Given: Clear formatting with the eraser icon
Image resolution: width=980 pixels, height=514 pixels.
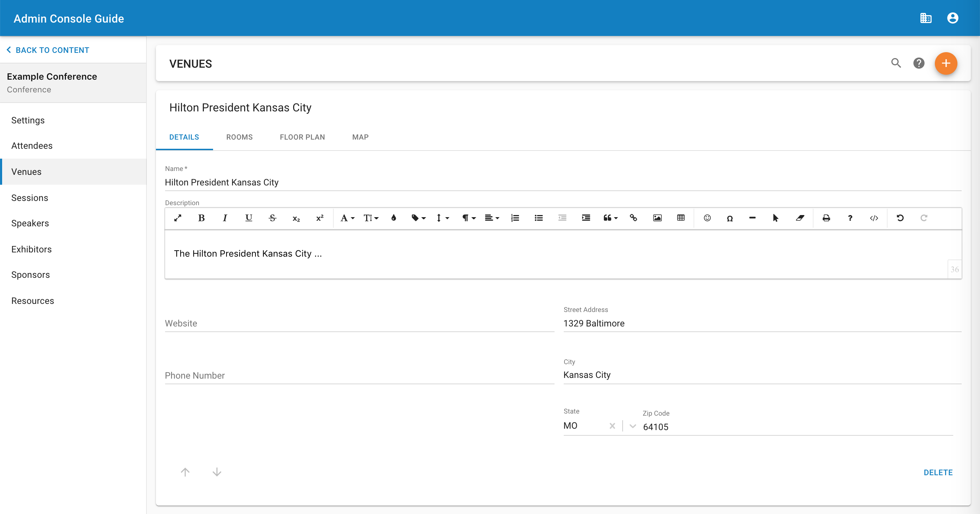Looking at the screenshot, I should [x=800, y=218].
